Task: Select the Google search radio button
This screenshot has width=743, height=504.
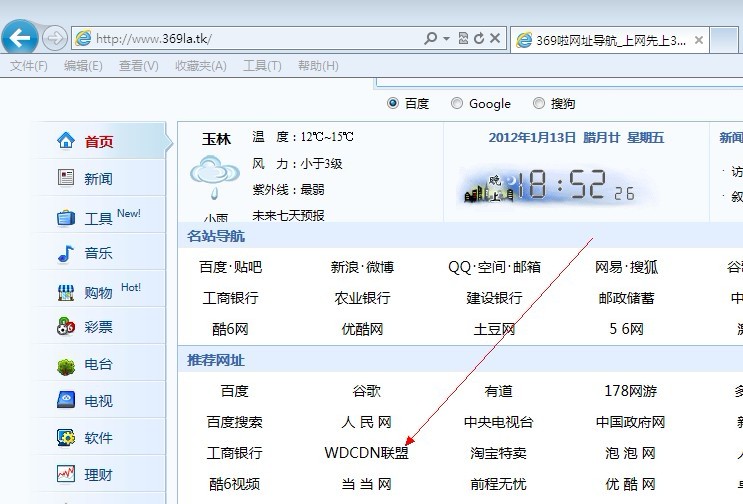Action: click(x=457, y=103)
